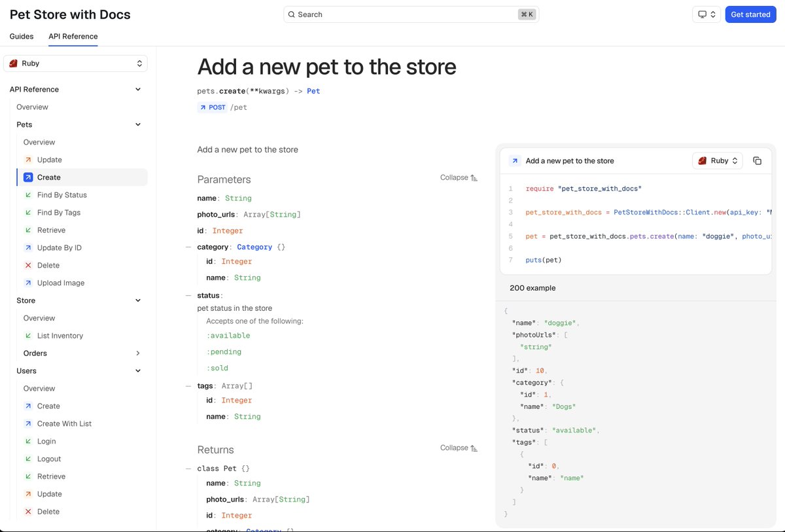Click the copy code icon in the example panel
Viewport: 785px width, 532px height.
coord(757,160)
